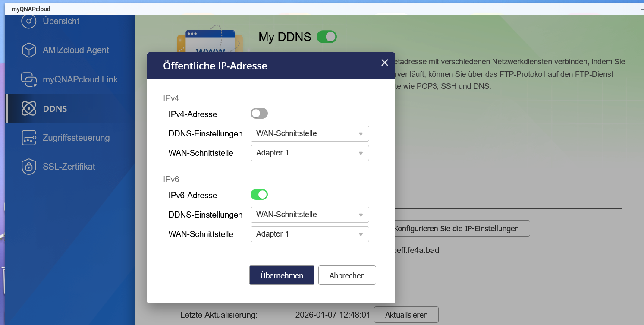Enable the IPv4-Adresse toggle

259,114
